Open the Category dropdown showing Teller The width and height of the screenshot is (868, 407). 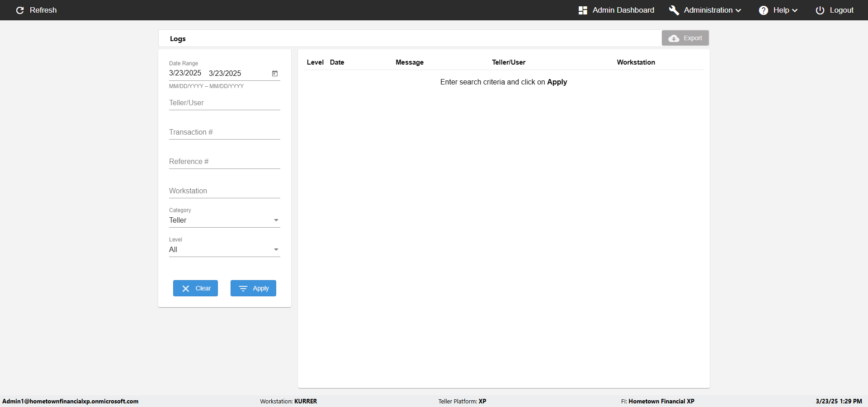click(225, 220)
